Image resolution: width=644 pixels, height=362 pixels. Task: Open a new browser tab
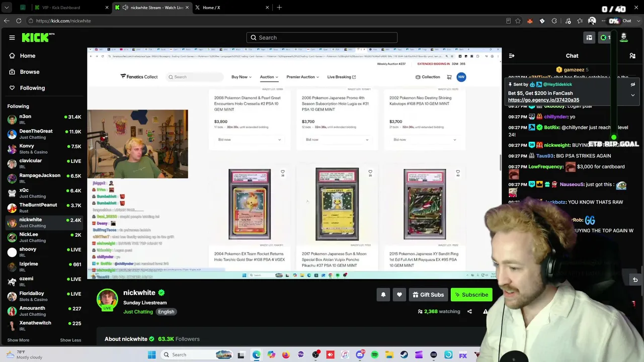[x=279, y=8]
